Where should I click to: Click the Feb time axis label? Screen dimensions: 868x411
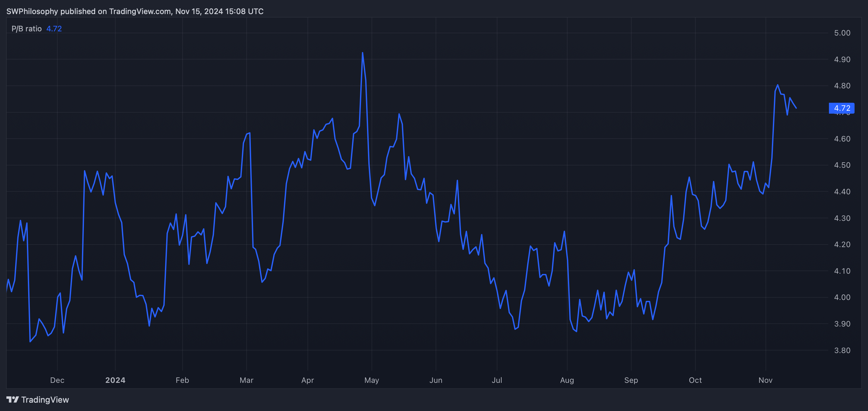tap(182, 380)
